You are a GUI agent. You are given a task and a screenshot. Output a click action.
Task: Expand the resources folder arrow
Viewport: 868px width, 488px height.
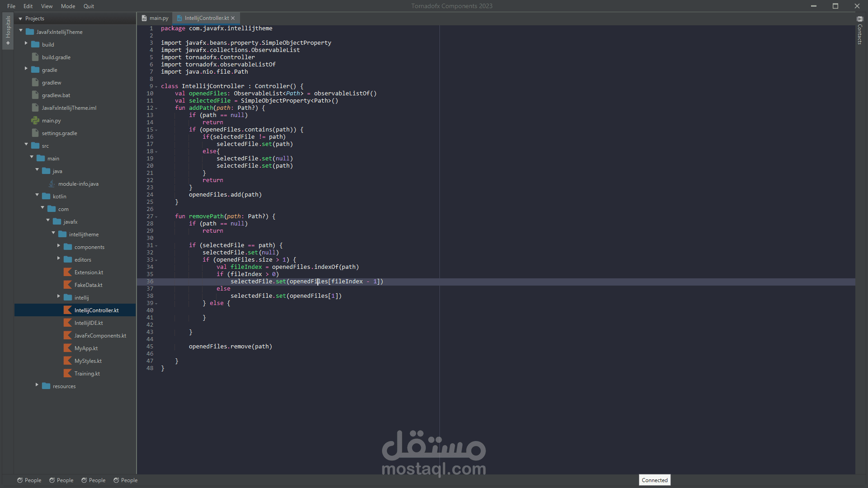37,385
